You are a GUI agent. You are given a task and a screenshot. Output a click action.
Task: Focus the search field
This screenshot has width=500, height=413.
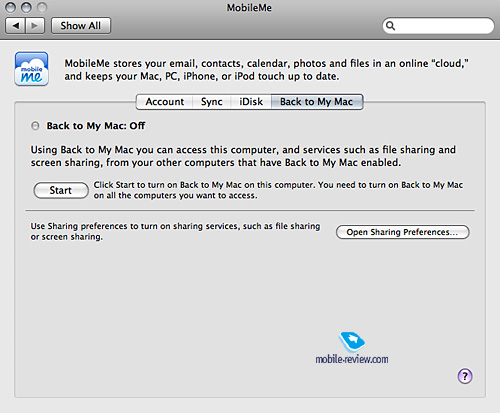click(438, 26)
